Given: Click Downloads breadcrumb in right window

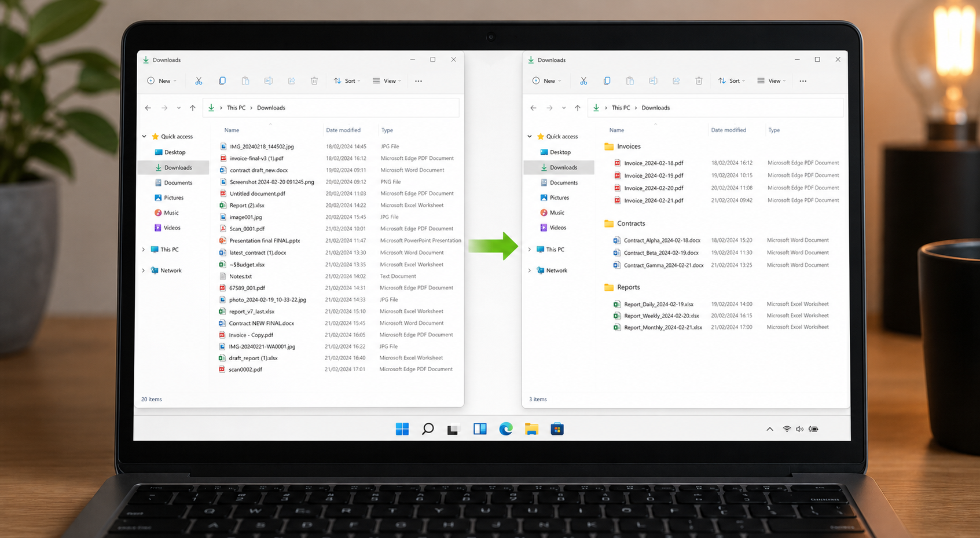Looking at the screenshot, I should [655, 108].
